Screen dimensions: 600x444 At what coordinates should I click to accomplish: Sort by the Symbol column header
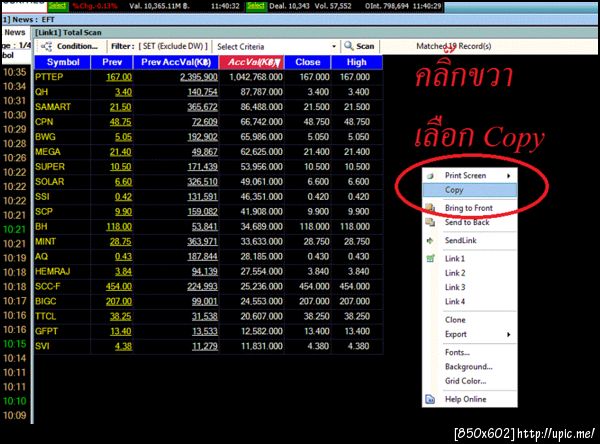pyautogui.click(x=63, y=62)
